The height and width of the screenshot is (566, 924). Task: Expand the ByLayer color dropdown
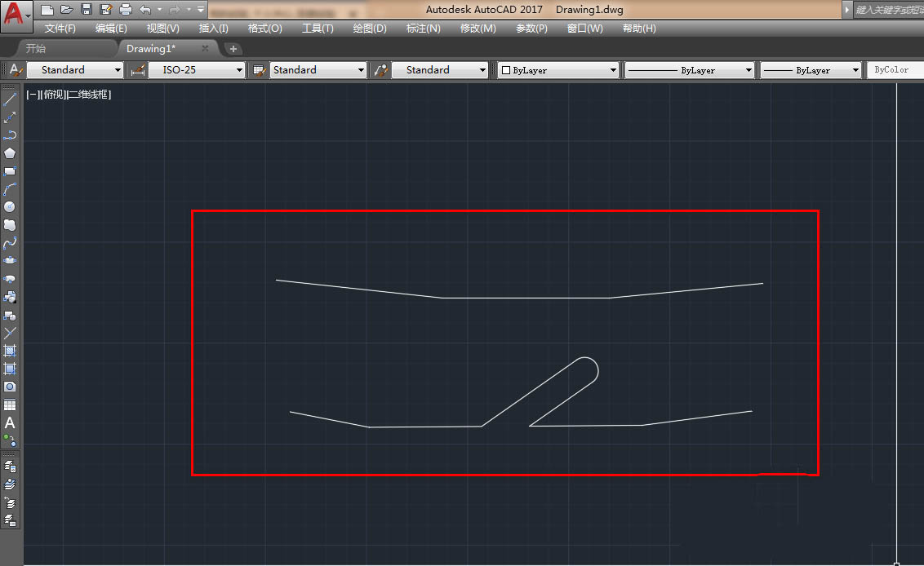(x=558, y=70)
